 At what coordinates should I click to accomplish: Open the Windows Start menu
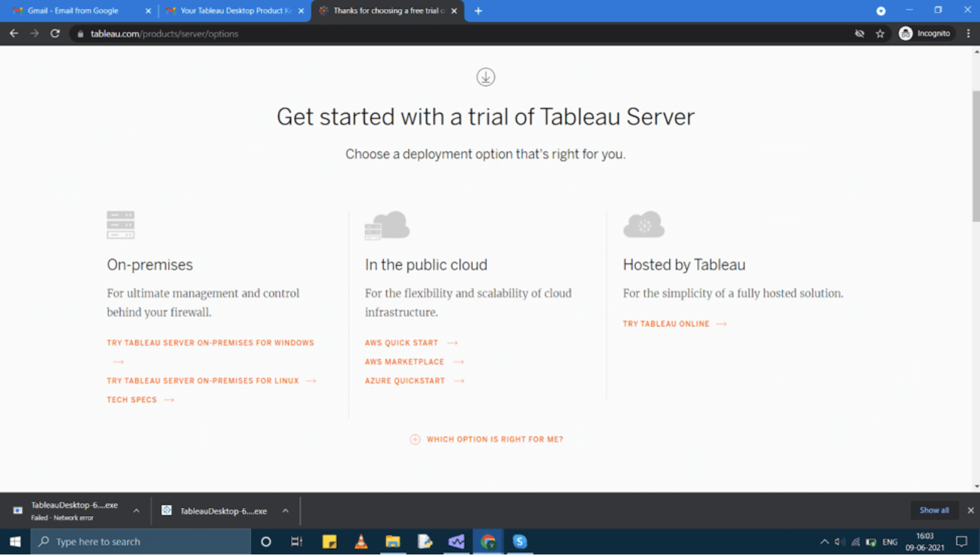click(15, 541)
